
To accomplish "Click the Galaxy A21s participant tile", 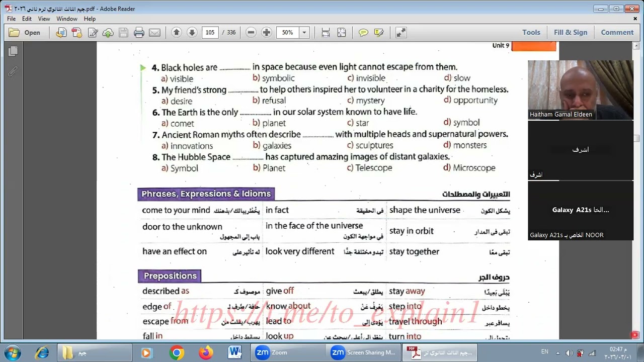I will pyautogui.click(x=581, y=210).
